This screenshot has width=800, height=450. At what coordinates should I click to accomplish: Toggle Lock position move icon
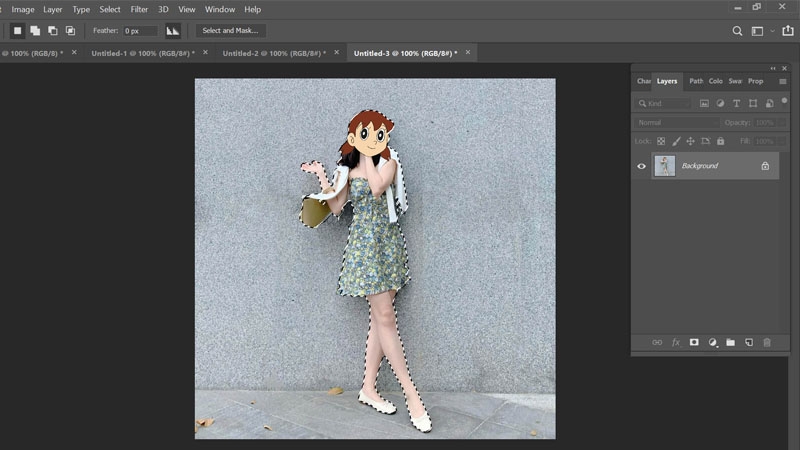pos(690,141)
